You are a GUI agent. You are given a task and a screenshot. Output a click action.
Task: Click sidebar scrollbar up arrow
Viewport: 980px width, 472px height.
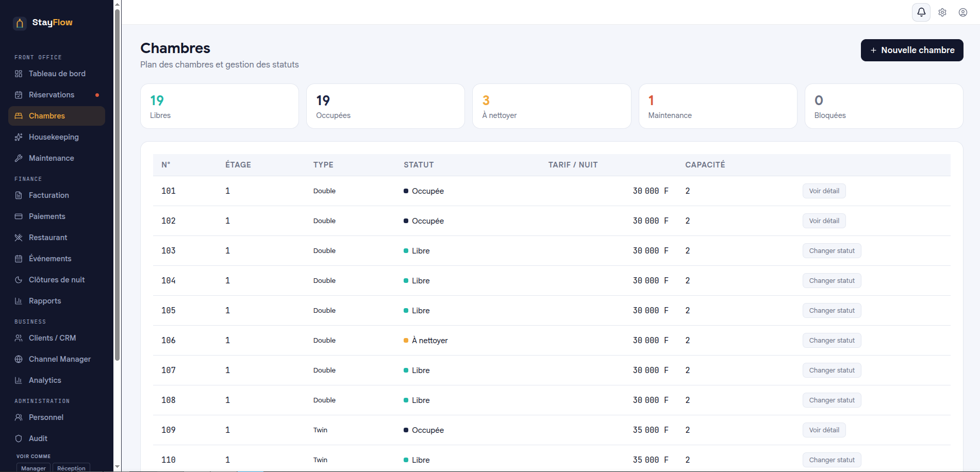117,4
